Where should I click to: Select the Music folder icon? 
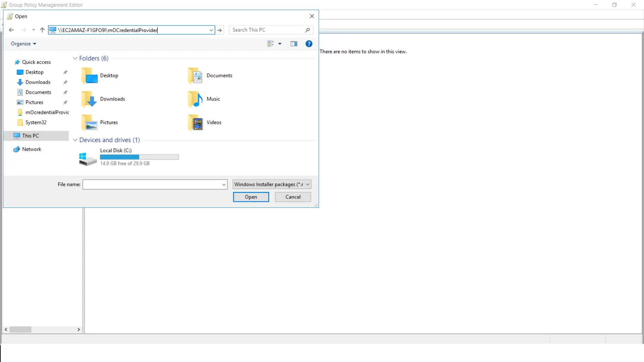pos(195,99)
